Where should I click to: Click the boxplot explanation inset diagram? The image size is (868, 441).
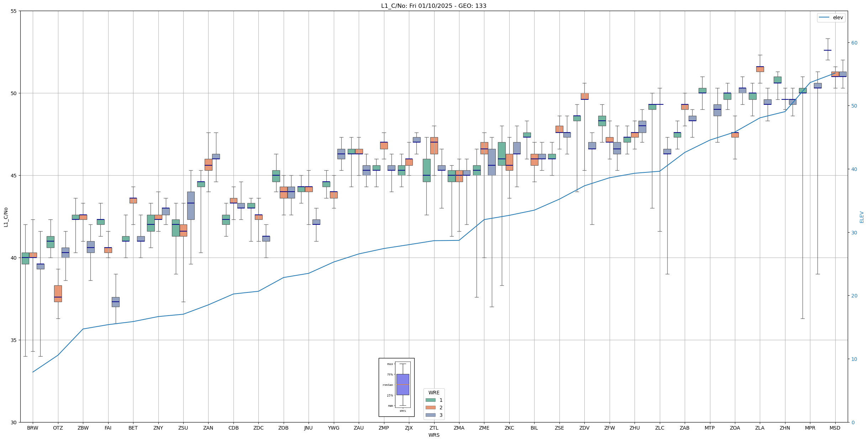coord(396,387)
